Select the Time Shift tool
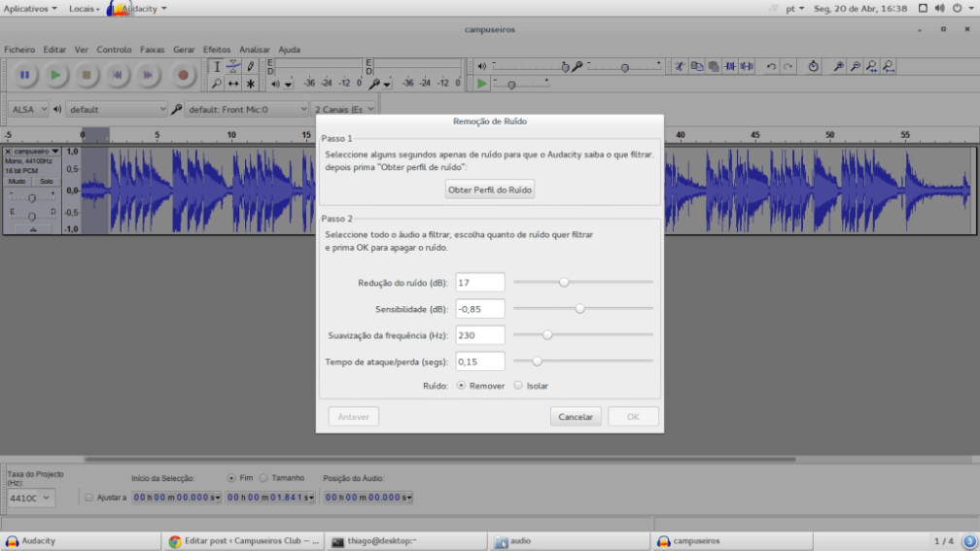The height and width of the screenshot is (551, 980). coord(233,84)
